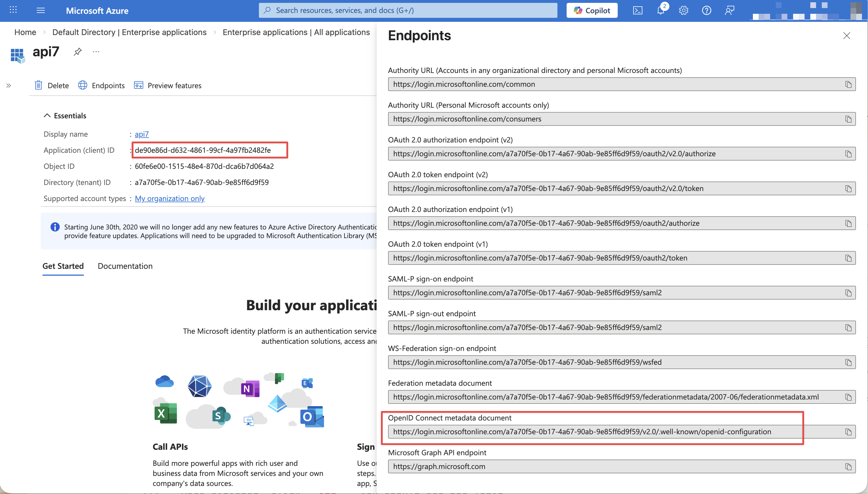This screenshot has height=494, width=868.
Task: Delete the api7 application
Action: (x=52, y=85)
